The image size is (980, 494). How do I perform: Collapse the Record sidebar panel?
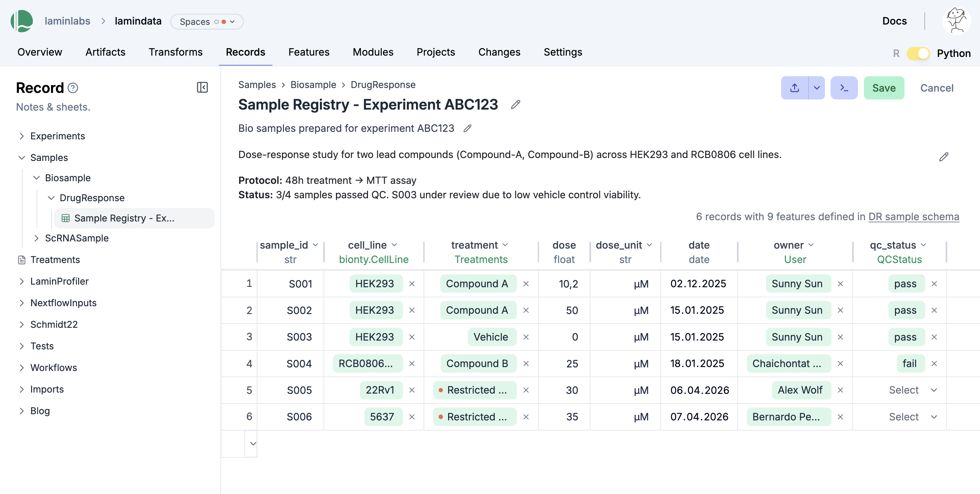point(202,88)
